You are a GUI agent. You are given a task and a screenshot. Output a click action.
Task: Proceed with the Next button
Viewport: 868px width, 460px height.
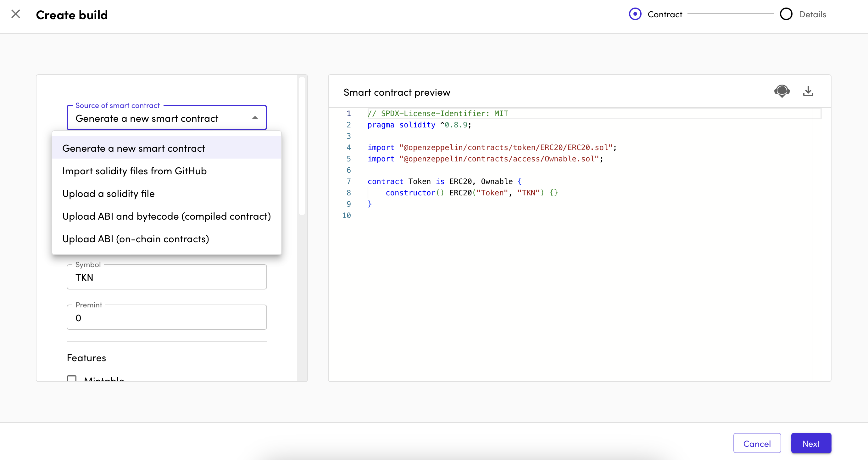(811, 444)
